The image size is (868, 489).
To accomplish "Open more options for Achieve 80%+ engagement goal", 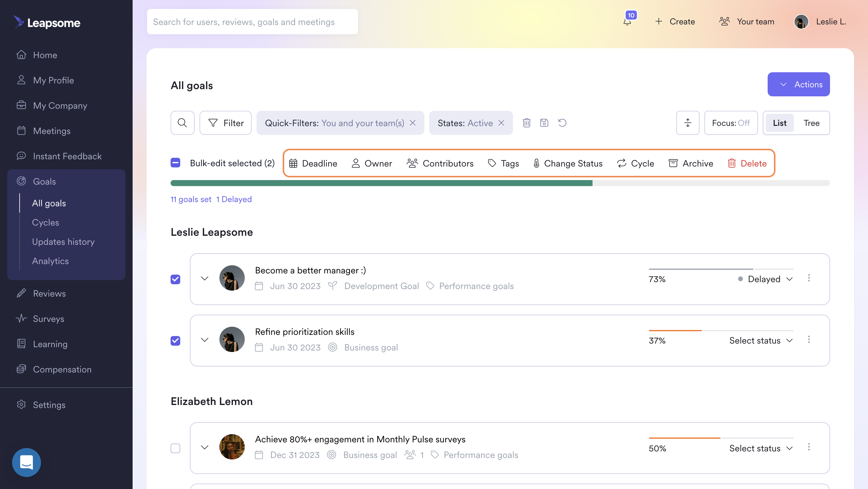I will click(809, 447).
